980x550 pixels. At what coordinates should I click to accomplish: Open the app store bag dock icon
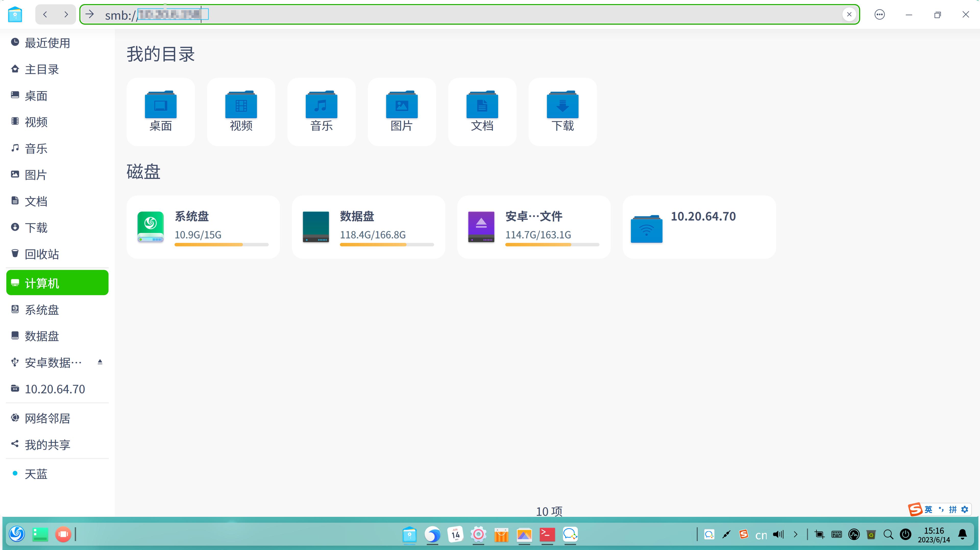tap(501, 534)
